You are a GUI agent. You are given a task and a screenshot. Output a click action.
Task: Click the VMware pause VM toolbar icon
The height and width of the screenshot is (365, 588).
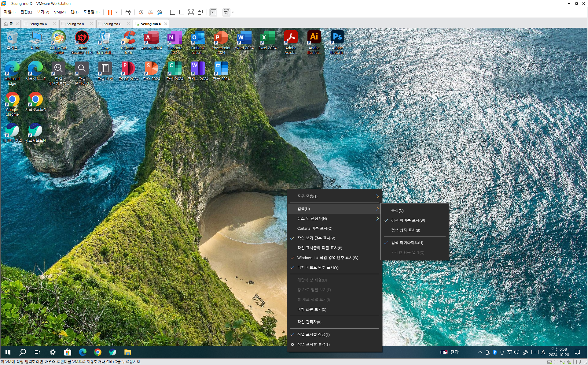[110, 12]
